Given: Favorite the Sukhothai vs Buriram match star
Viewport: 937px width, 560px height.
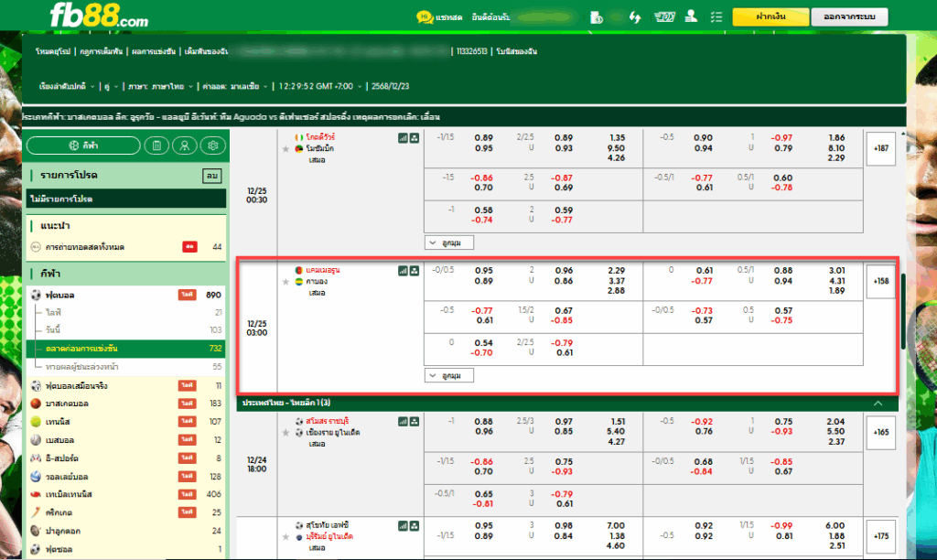Looking at the screenshot, I should click(285, 537).
